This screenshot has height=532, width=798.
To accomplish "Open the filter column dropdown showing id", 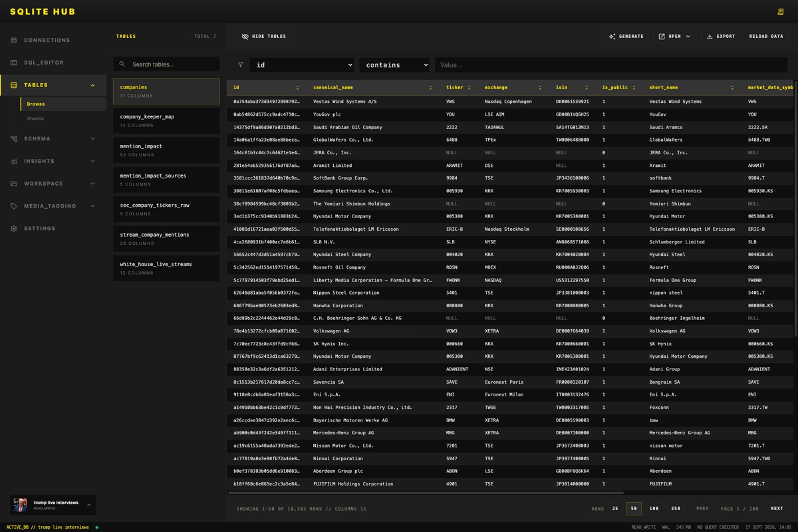I will click(303, 65).
